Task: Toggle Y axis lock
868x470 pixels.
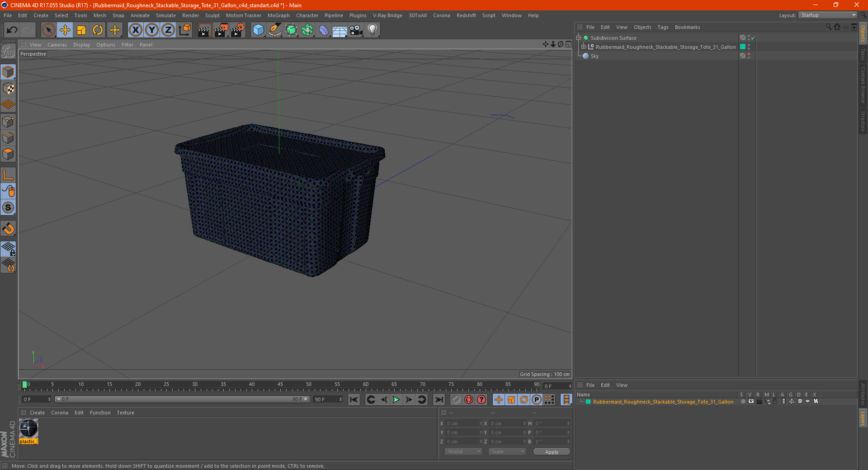Action: click(x=152, y=30)
